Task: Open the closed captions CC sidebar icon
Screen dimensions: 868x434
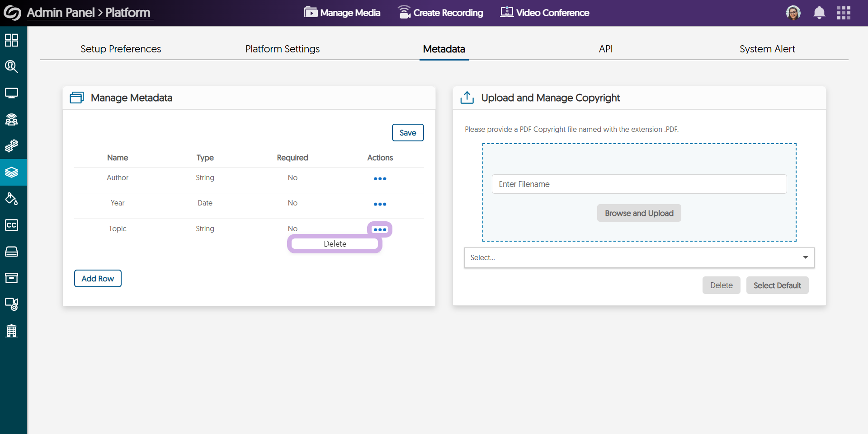Action: 11,225
